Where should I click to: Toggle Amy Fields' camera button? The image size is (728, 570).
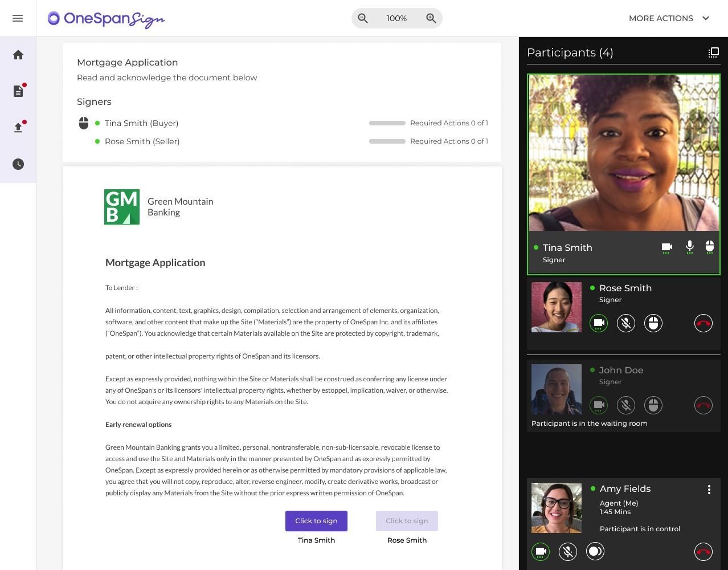(541, 551)
